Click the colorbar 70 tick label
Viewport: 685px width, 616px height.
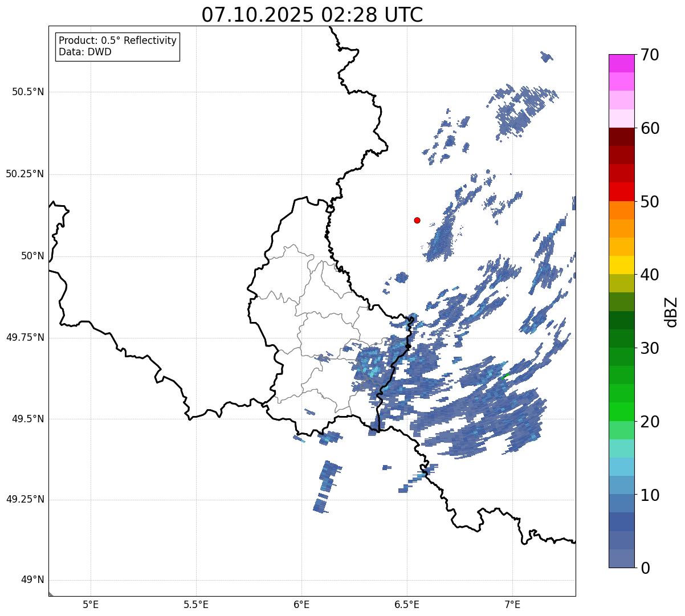pos(650,55)
